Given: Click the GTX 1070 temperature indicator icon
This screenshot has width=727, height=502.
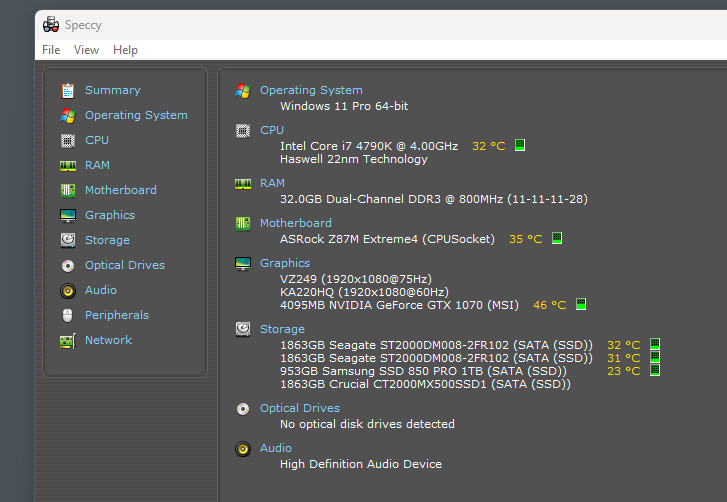Looking at the screenshot, I should click(x=580, y=305).
